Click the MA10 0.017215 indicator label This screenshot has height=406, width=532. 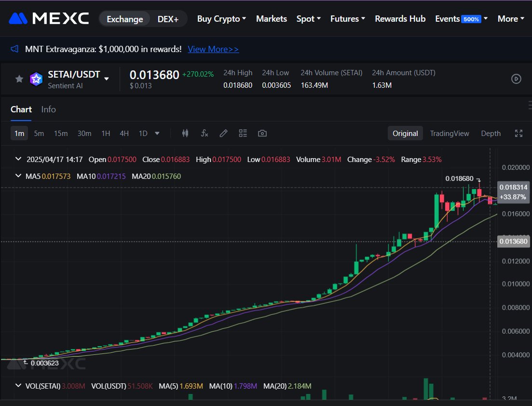(101, 176)
